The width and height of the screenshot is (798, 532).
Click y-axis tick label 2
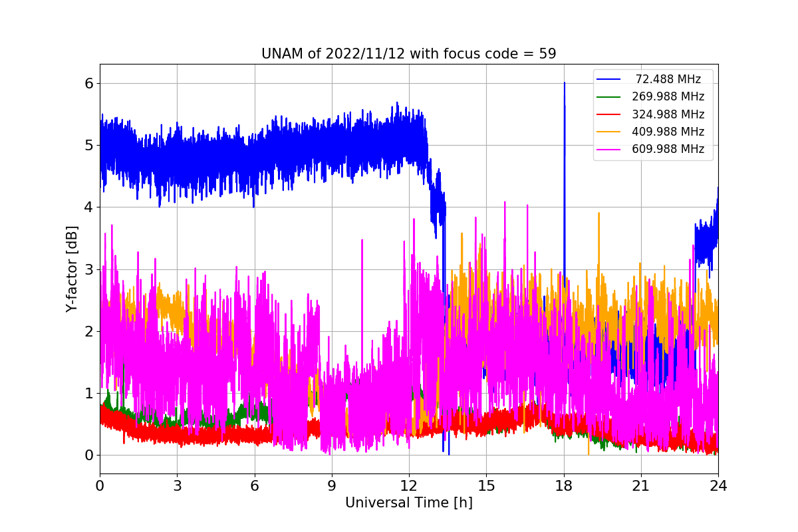pyautogui.click(x=88, y=332)
